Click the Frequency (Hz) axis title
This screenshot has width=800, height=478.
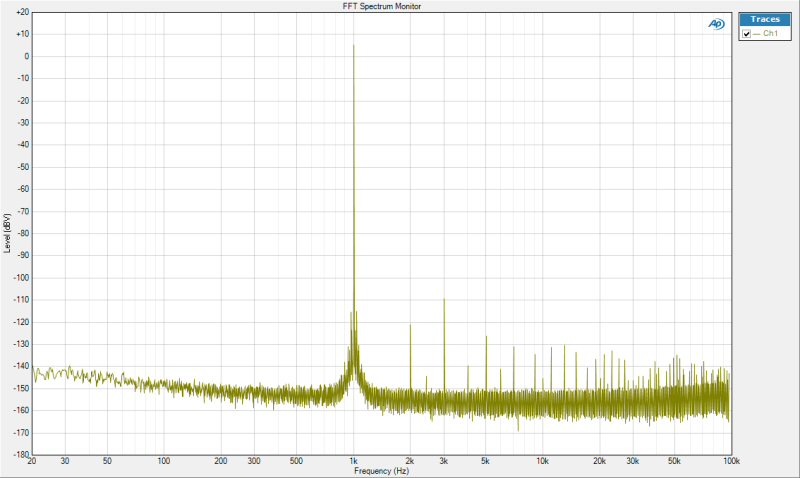point(382,471)
